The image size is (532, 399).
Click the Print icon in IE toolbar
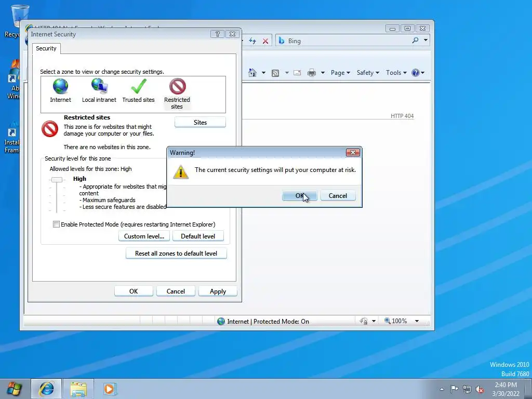click(312, 73)
